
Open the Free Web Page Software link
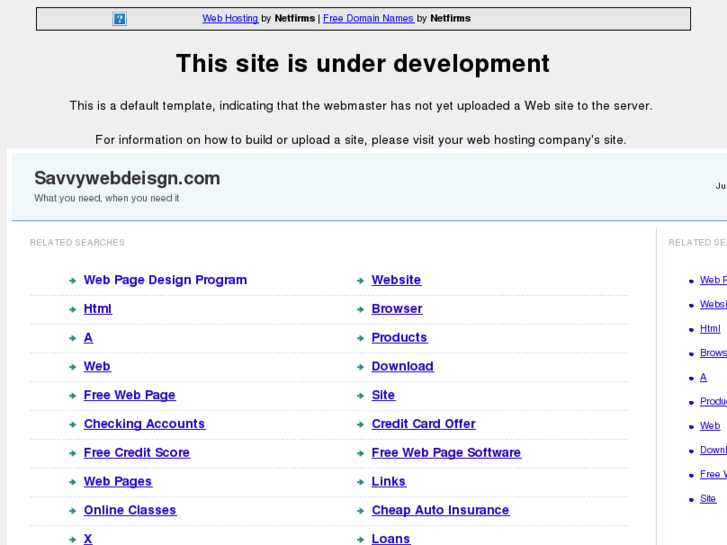coord(446,452)
